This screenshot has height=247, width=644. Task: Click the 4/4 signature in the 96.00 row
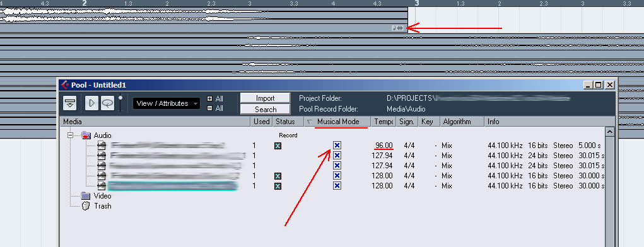tap(409, 146)
